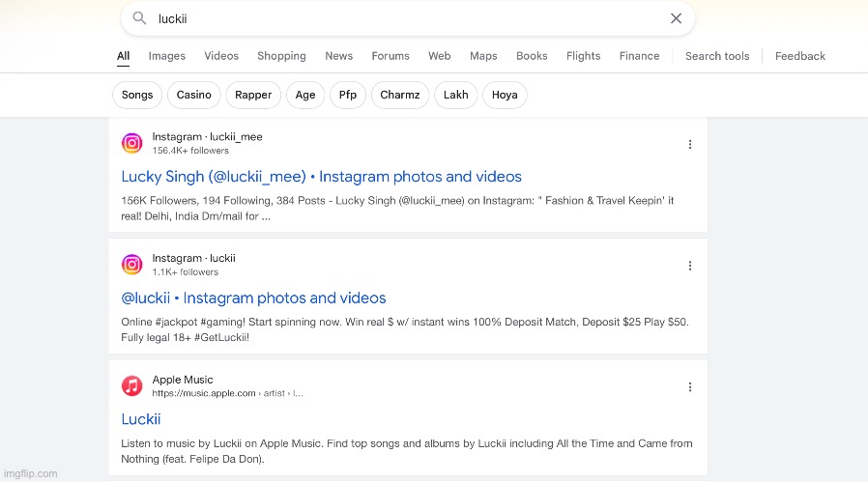Open the Maps tab
Image resolution: width=868 pixels, height=482 pixels.
[483, 56]
